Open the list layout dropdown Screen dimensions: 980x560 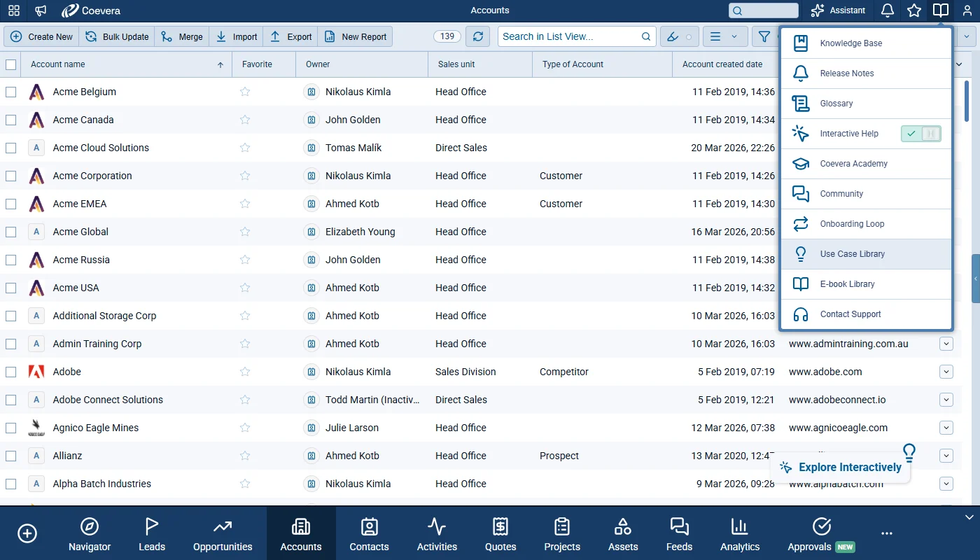(x=724, y=36)
